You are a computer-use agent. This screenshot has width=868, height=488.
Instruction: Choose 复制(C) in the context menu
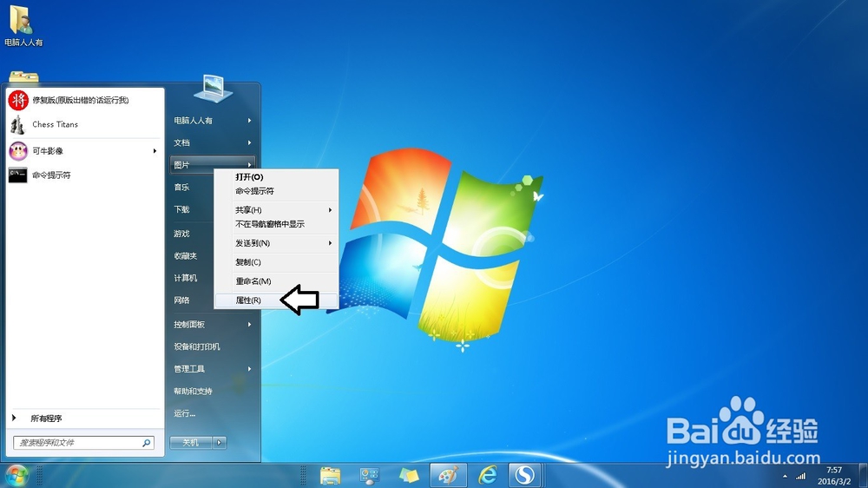pyautogui.click(x=276, y=262)
